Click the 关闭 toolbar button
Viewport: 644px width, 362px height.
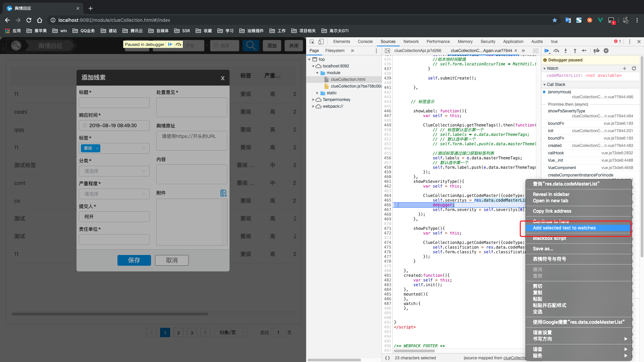click(x=294, y=46)
